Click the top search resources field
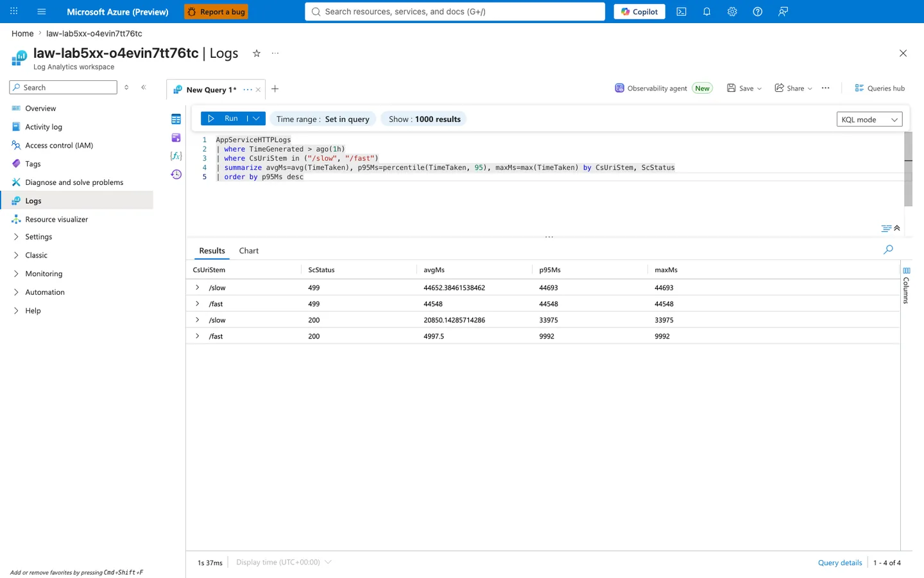The height and width of the screenshot is (578, 924). (x=455, y=12)
